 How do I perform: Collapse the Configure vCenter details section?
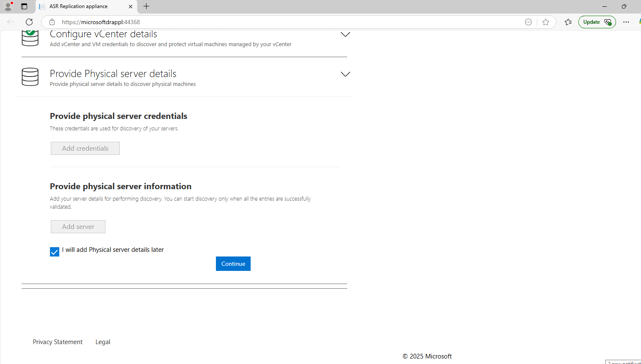(x=345, y=34)
